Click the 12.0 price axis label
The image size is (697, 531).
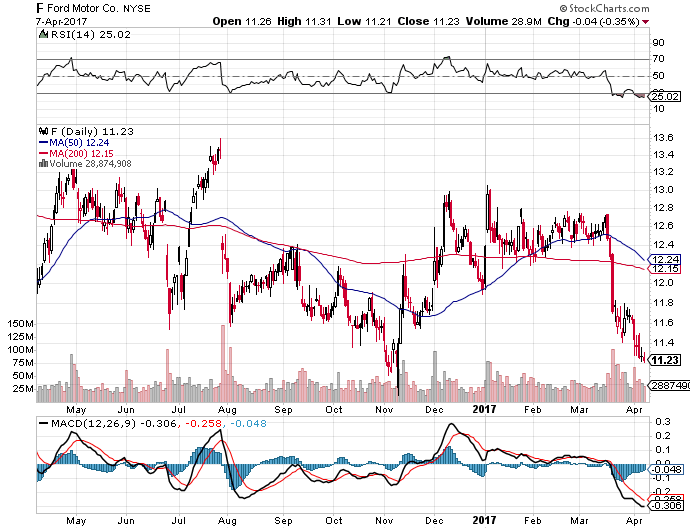663,283
